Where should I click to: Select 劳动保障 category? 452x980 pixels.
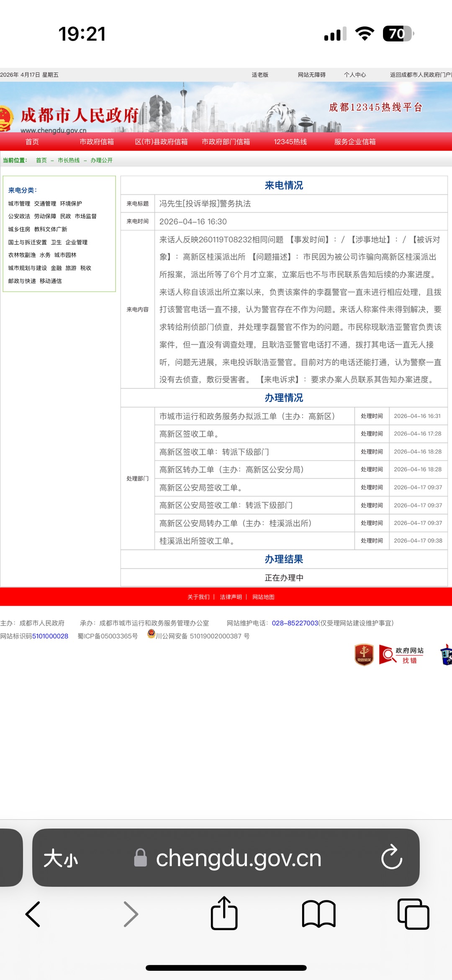[x=45, y=216]
